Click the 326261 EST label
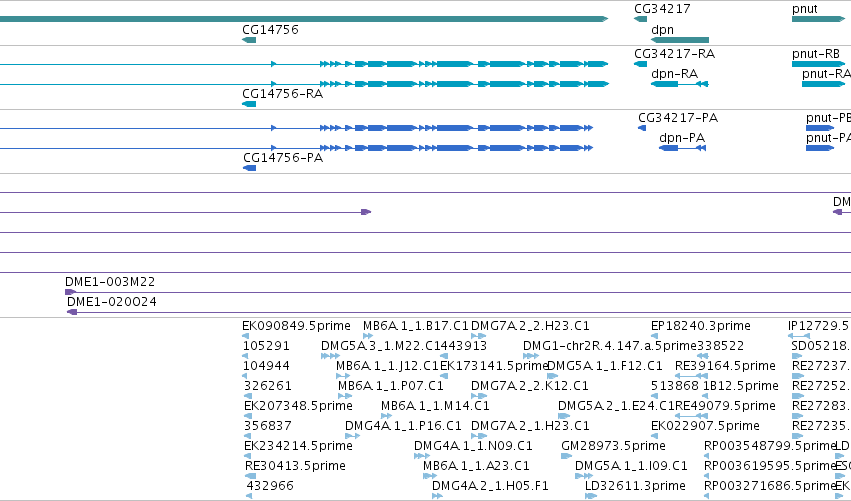The height and width of the screenshot is (501, 851). point(268,386)
